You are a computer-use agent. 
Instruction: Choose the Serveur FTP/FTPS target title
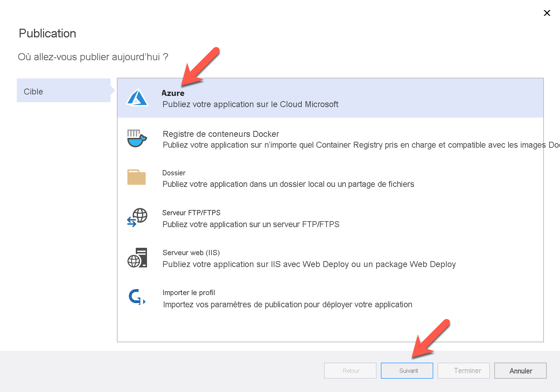tap(191, 213)
